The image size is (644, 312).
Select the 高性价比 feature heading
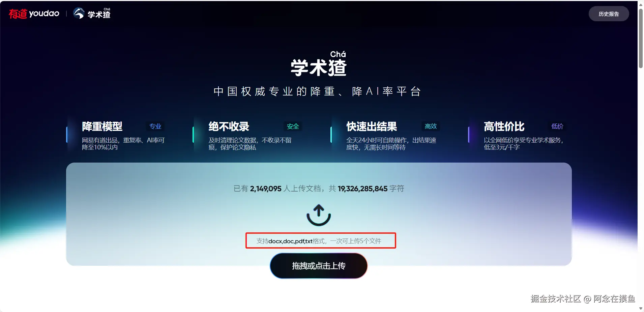click(x=504, y=126)
